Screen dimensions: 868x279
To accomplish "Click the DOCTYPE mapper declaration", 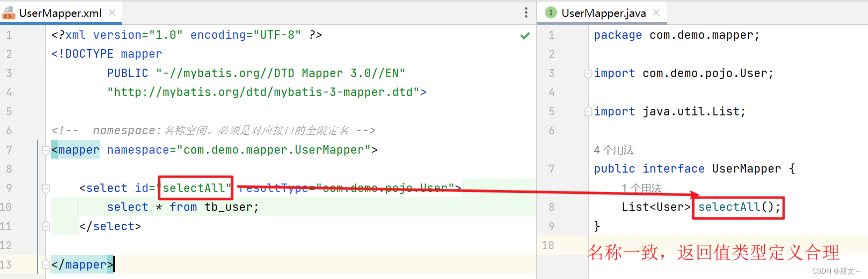I will (x=107, y=54).
